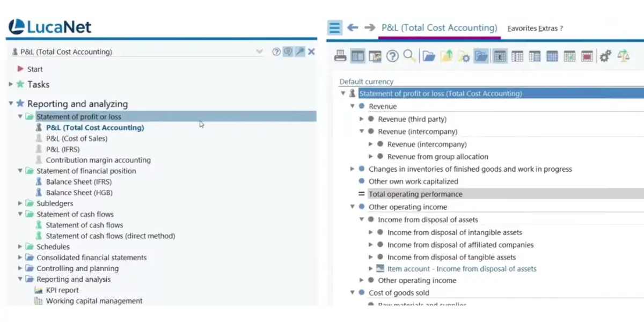Click the KPI report chart icon

(x=39, y=290)
